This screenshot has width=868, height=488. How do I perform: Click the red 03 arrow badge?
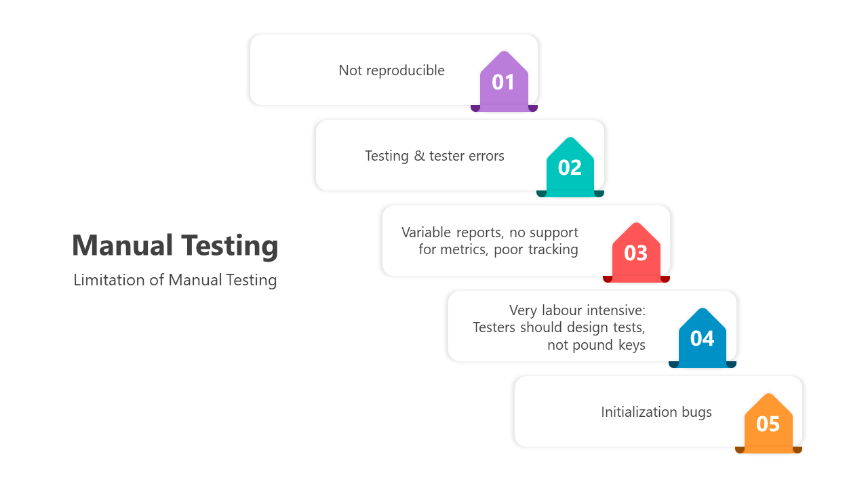[636, 252]
